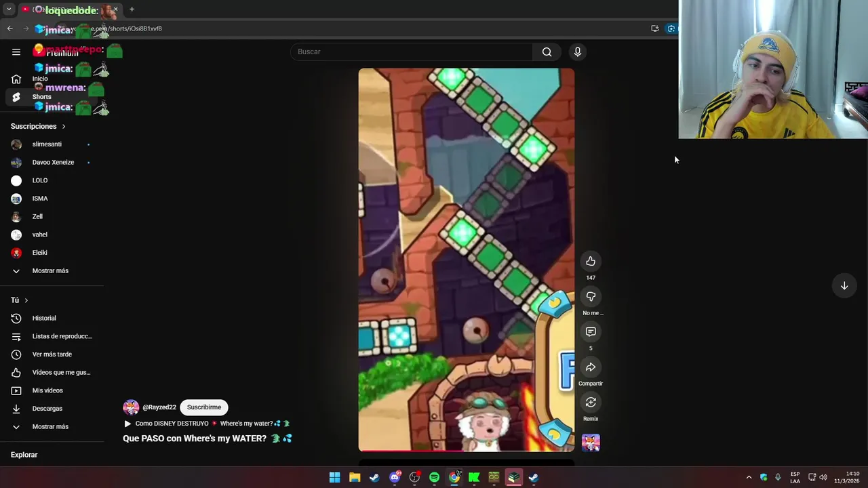Open Descargas downloads page
The image size is (868, 488).
tap(52, 409)
